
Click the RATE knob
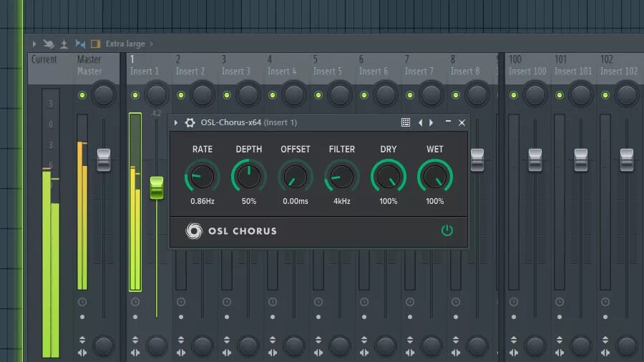202,177
